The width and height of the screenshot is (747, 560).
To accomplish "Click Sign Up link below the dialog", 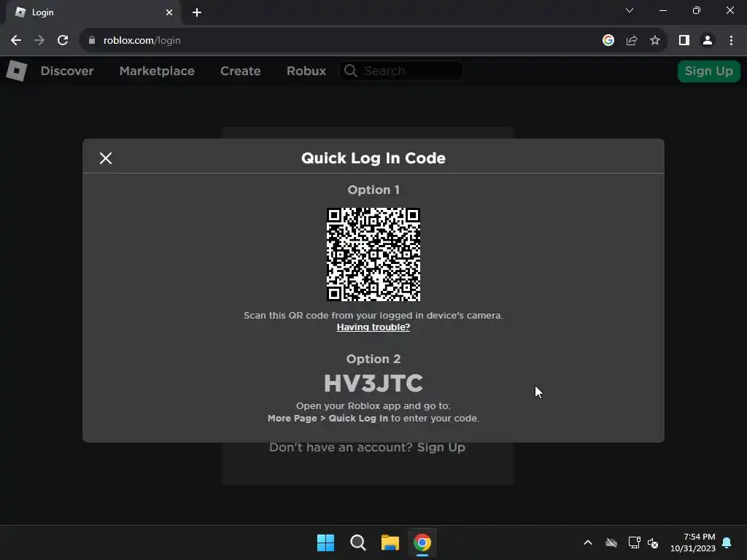I will pos(441,447).
